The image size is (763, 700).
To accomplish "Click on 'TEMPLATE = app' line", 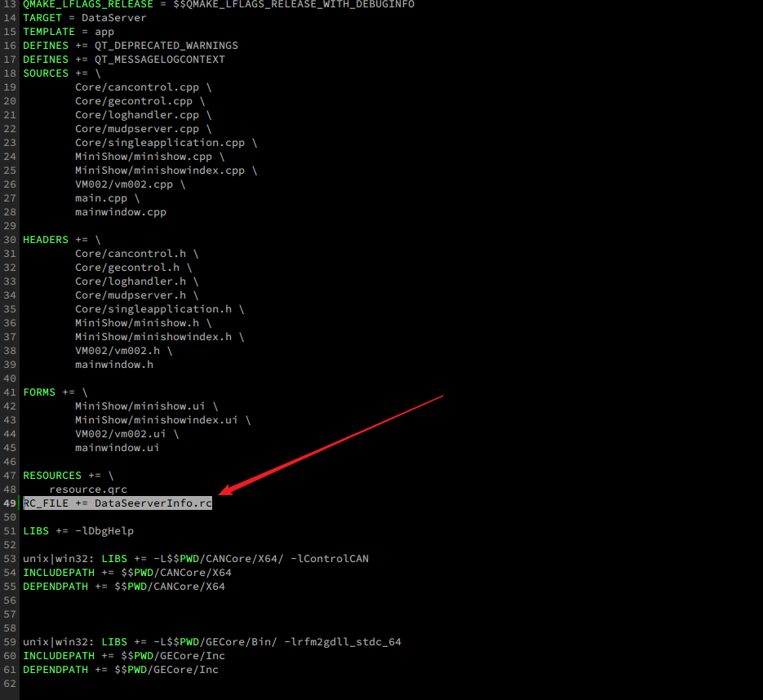I will pyautogui.click(x=69, y=32).
